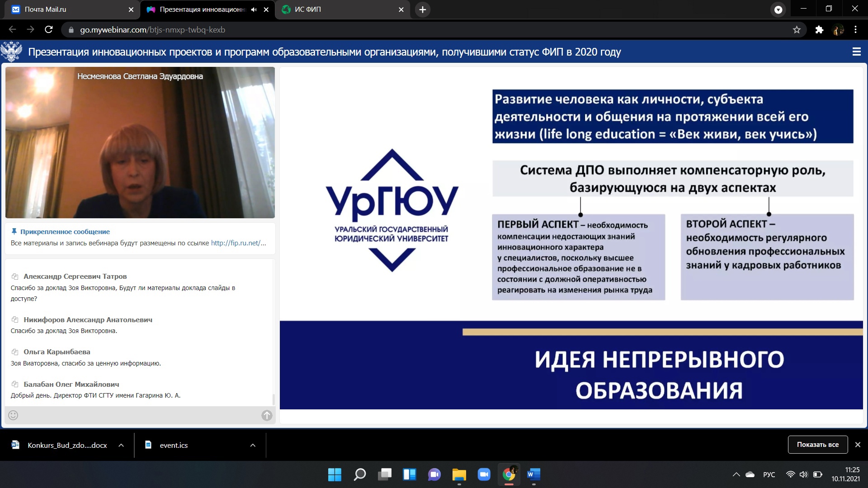The image size is (868, 488).
Task: Open the Chrome three-dot menu
Action: click(x=855, y=30)
